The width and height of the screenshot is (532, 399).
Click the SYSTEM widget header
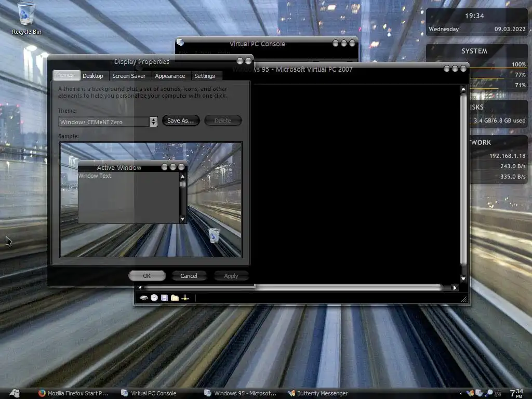(474, 51)
